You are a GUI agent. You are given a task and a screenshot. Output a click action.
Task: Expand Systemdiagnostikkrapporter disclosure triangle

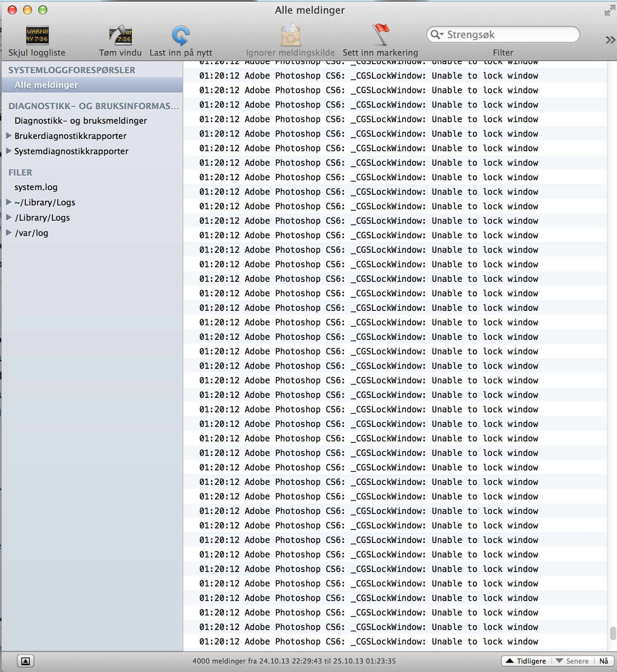pos(9,151)
